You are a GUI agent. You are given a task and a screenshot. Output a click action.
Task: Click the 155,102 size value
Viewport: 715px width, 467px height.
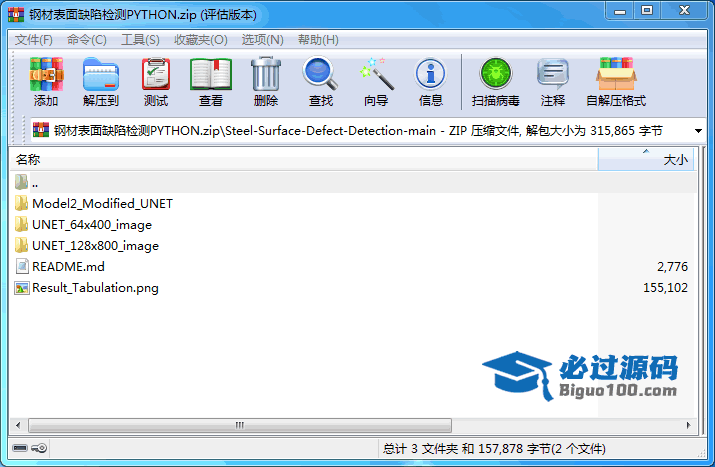665,288
